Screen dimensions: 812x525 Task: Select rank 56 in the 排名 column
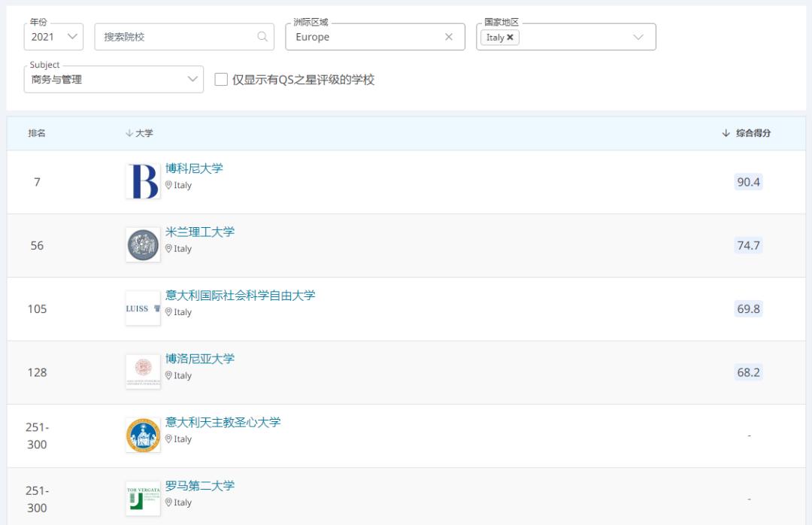[x=38, y=246]
